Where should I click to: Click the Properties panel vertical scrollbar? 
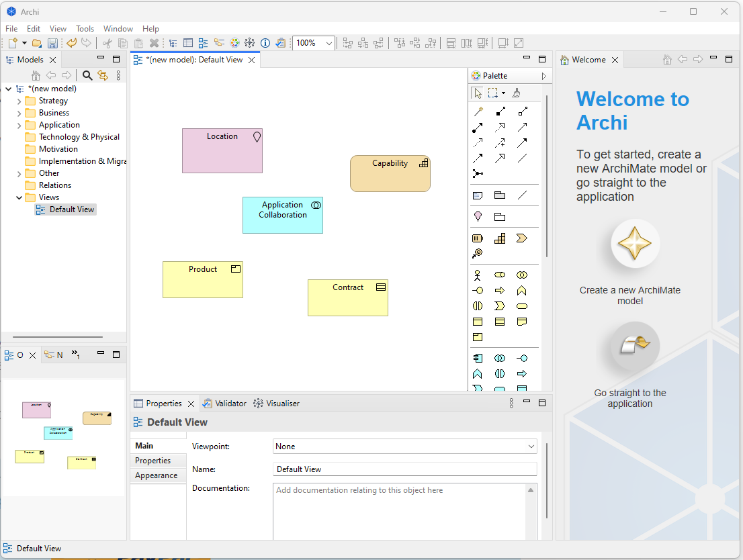pos(547,480)
